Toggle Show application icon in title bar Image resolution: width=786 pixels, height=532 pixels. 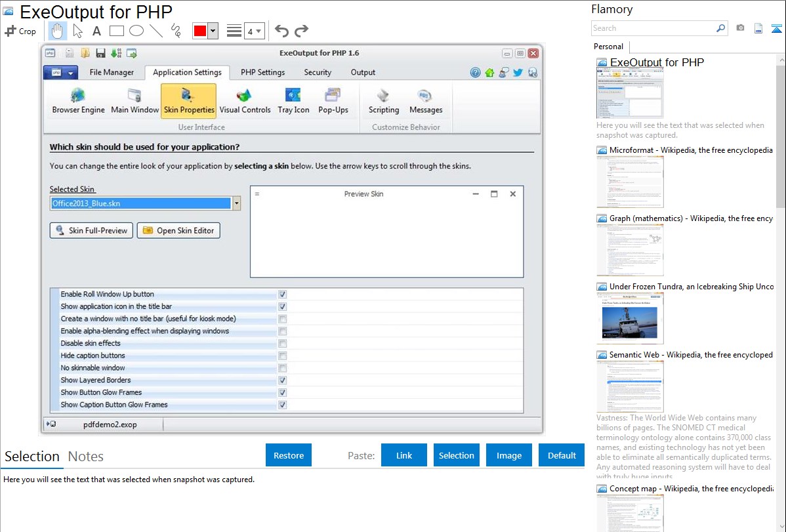[283, 306]
